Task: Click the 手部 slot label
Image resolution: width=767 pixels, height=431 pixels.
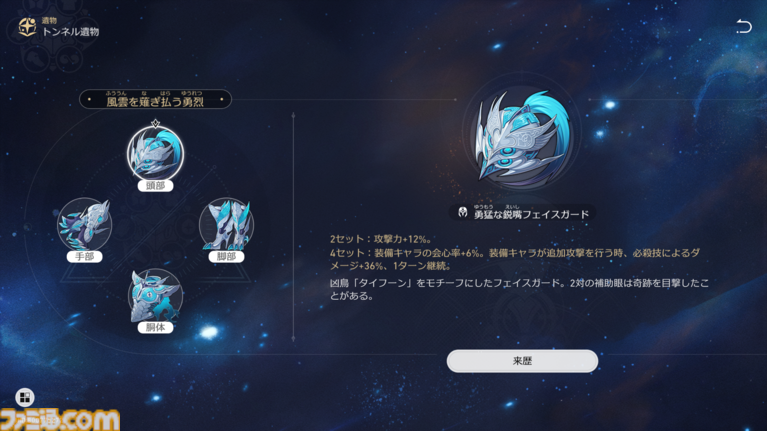Action: click(x=85, y=256)
